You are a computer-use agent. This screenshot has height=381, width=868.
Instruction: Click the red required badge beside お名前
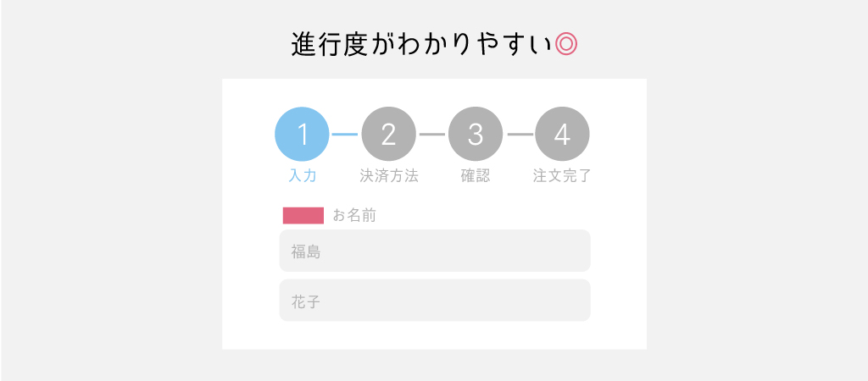tap(303, 216)
